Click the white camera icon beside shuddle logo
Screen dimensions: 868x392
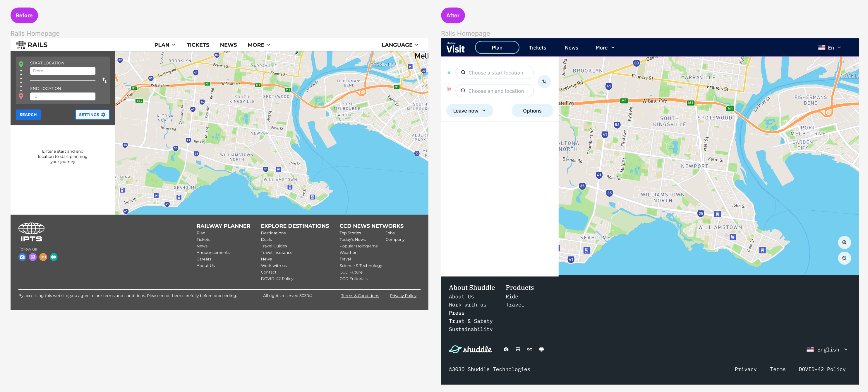[x=506, y=350]
